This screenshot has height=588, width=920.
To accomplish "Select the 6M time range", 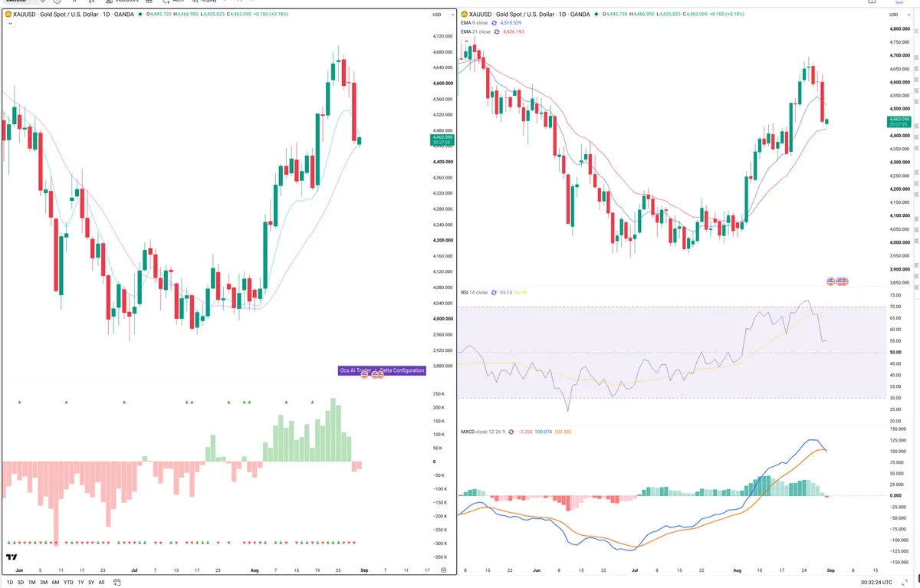I will tap(56, 583).
